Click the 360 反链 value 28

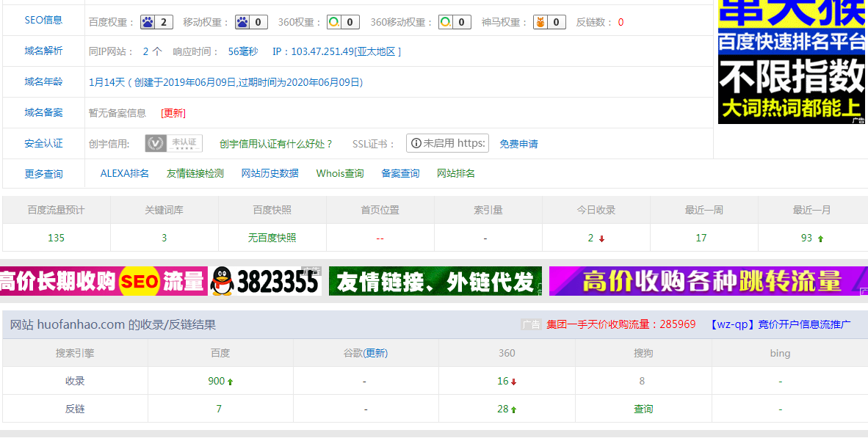coord(502,409)
